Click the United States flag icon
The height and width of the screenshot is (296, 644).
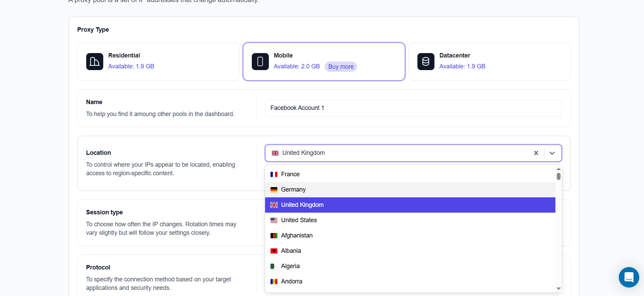274,220
